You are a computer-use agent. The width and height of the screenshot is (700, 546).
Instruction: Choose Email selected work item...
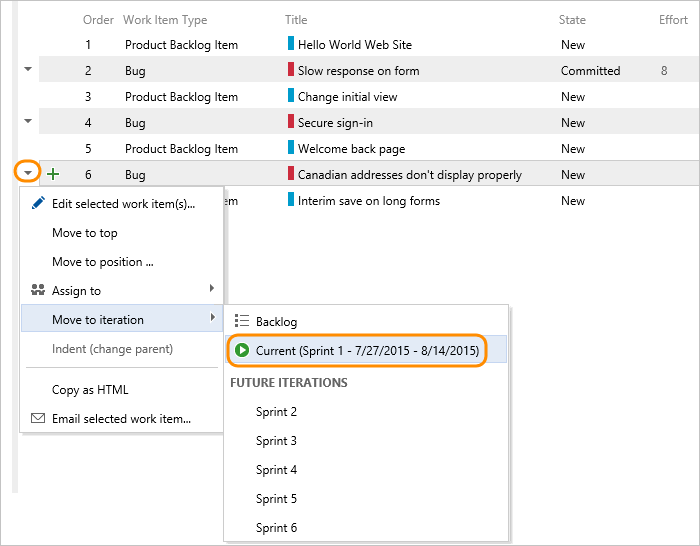click(x=122, y=419)
